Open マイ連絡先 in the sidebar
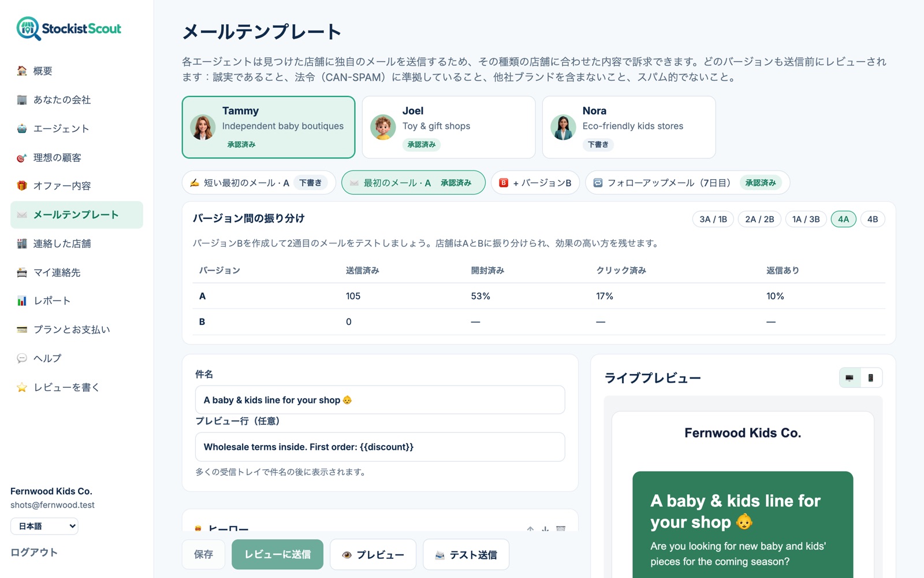This screenshot has height=578, width=924. pyautogui.click(x=77, y=272)
